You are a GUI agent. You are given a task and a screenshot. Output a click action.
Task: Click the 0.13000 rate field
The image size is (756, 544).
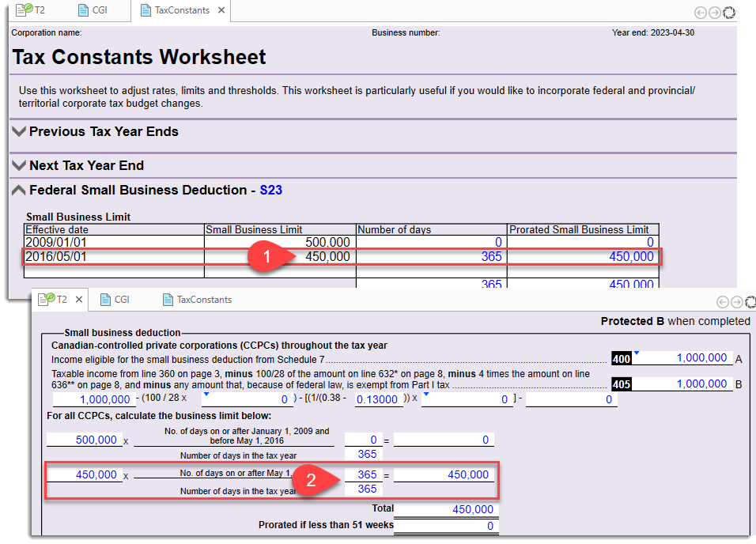pos(379,399)
